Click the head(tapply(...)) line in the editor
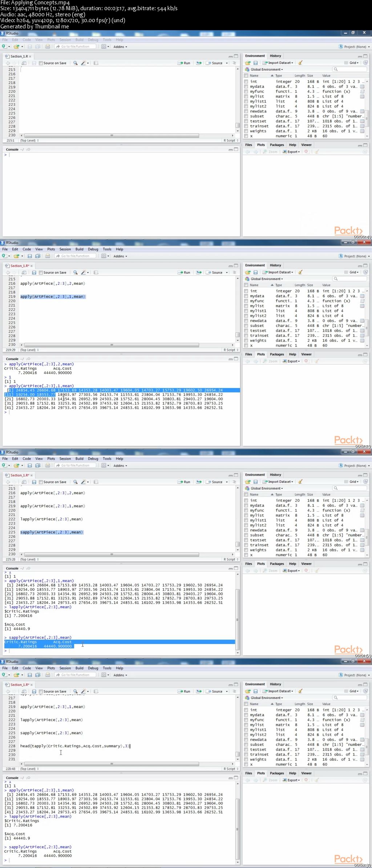372x868 pixels. [x=75, y=746]
